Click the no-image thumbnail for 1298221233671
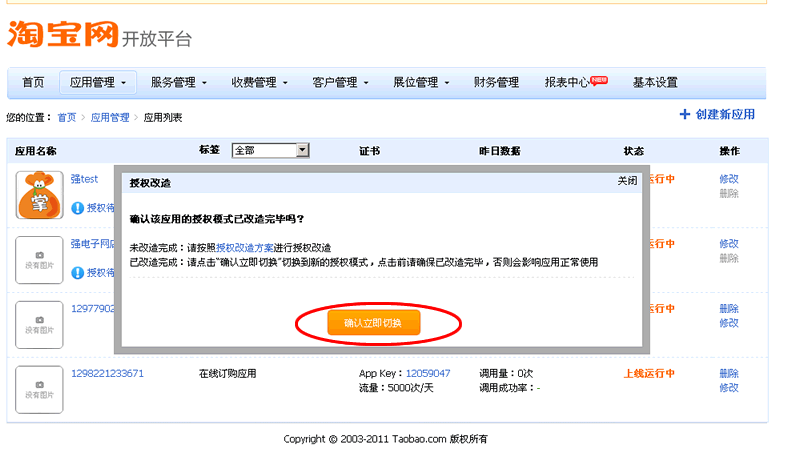 pyautogui.click(x=39, y=390)
